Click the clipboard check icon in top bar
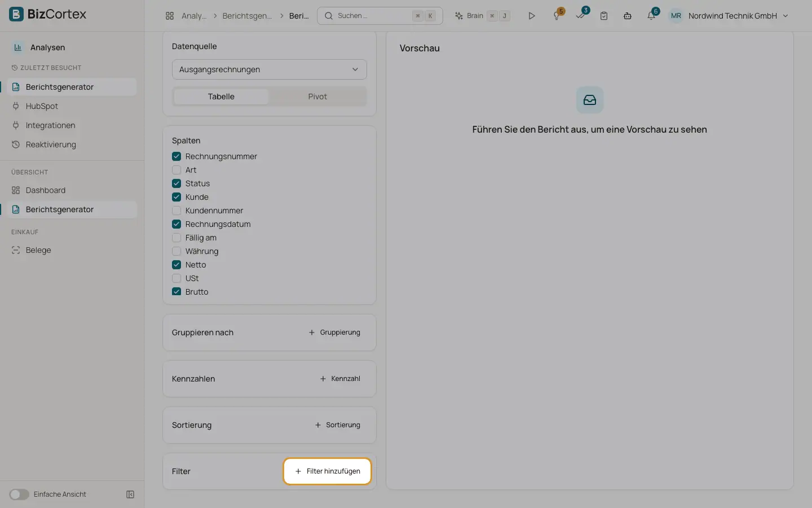This screenshot has width=812, height=508. 604,16
